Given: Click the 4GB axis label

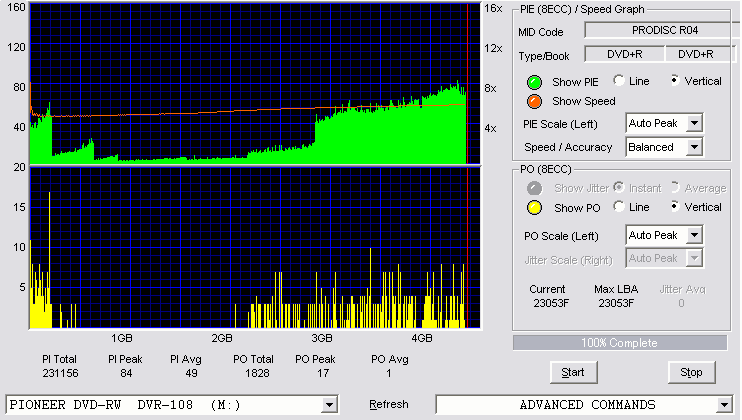Looking at the screenshot, I should pos(422,338).
